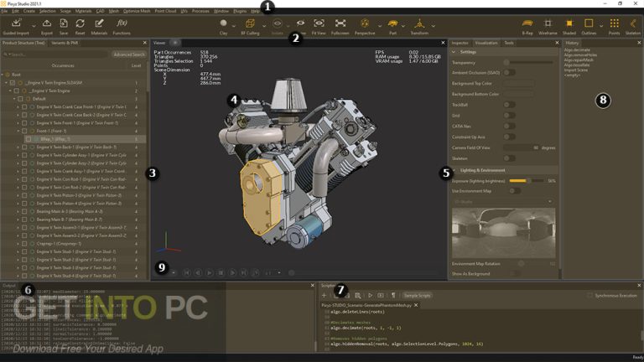644x362 pixels.
Task: Activate the Fit View icon
Action: click(x=319, y=25)
